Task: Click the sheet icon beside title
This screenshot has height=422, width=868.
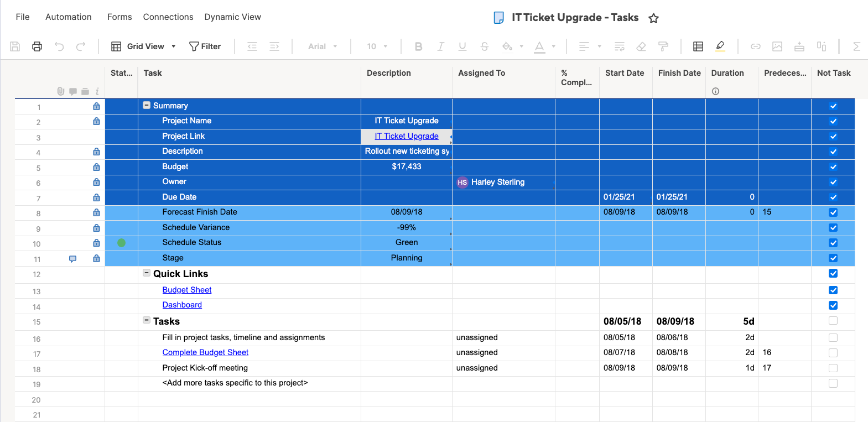Action: click(x=498, y=18)
